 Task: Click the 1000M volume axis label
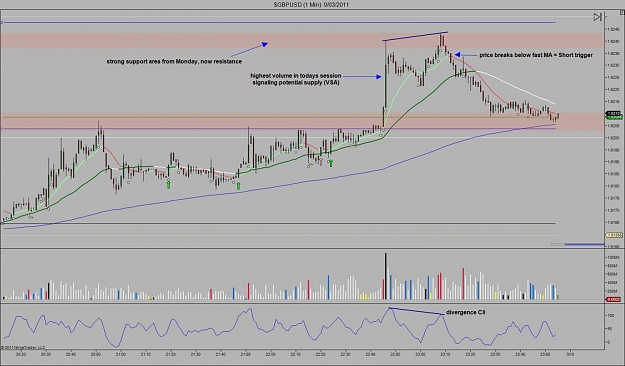point(612,258)
